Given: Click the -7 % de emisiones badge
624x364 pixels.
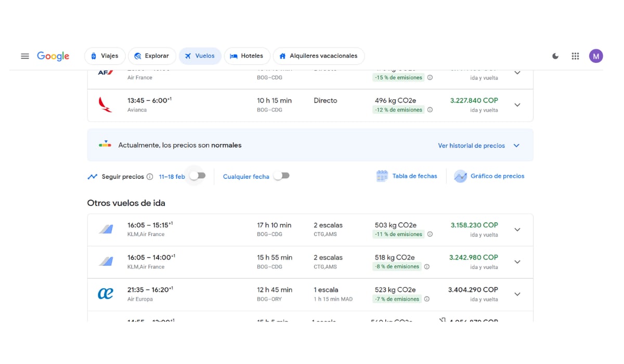Looking at the screenshot, I should pyautogui.click(x=397, y=299).
